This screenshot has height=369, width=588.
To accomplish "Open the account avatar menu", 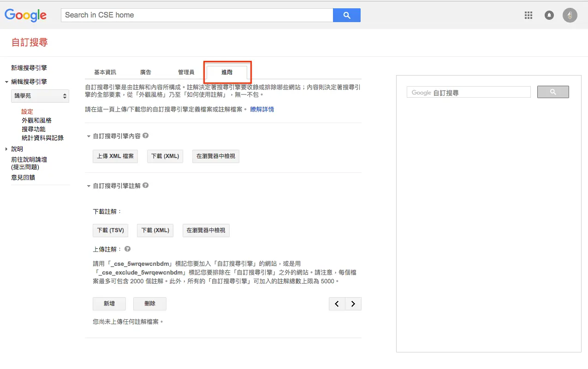I will (570, 15).
